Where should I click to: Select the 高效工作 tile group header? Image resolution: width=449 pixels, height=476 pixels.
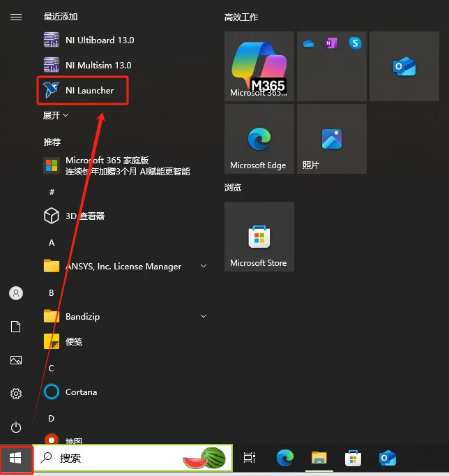pyautogui.click(x=241, y=17)
